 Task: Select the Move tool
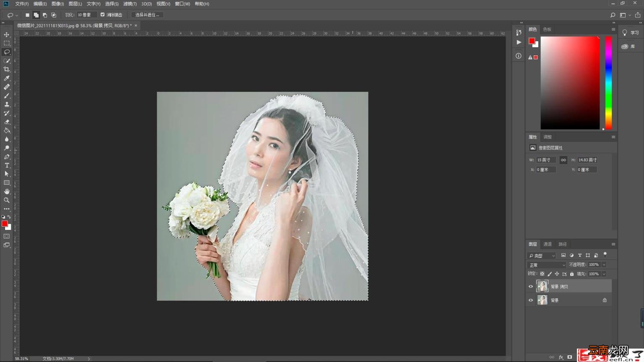click(6, 34)
